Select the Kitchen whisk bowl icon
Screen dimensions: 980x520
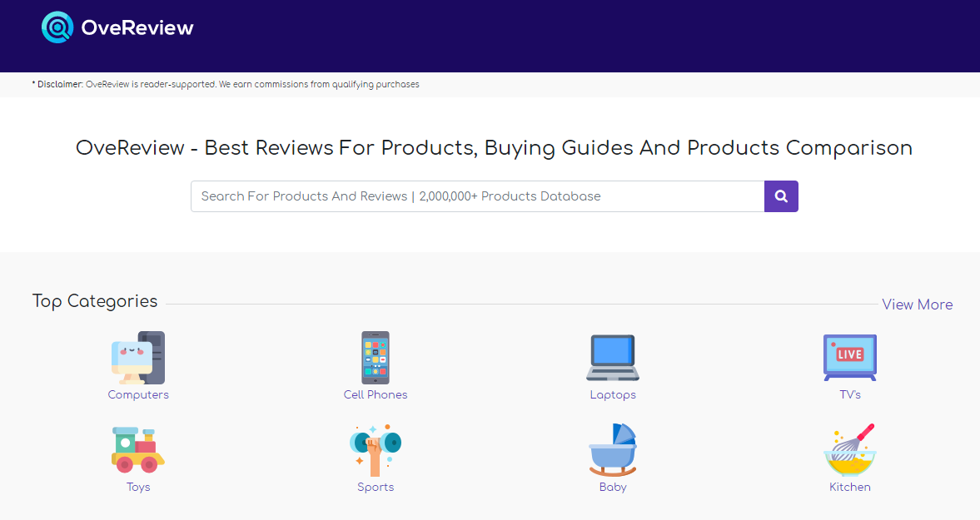point(849,449)
